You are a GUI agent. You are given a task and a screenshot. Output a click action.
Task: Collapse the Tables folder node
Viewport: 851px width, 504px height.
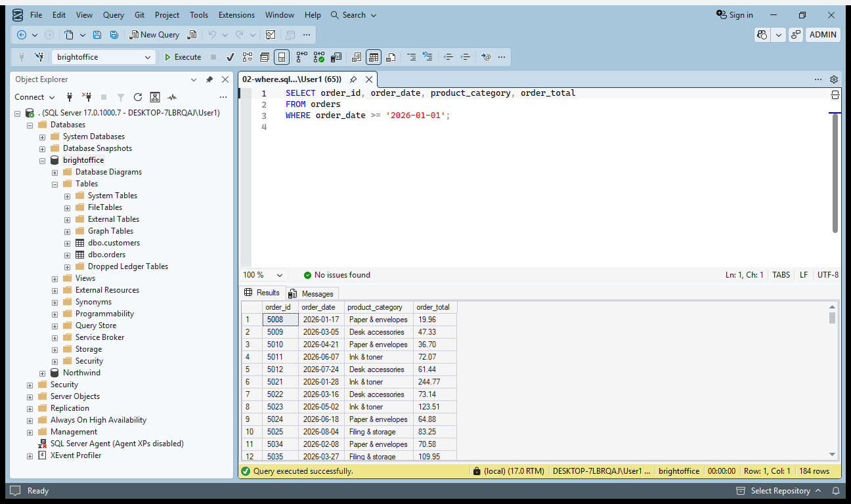pyautogui.click(x=55, y=184)
